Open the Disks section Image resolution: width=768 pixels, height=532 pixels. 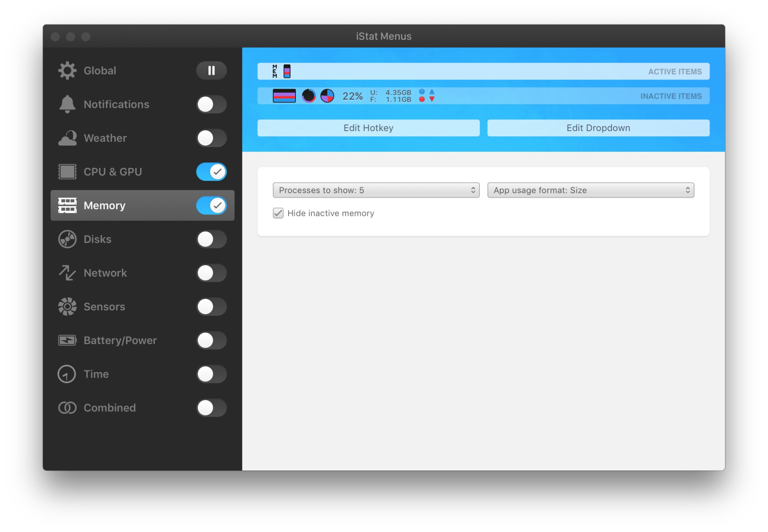pos(98,239)
